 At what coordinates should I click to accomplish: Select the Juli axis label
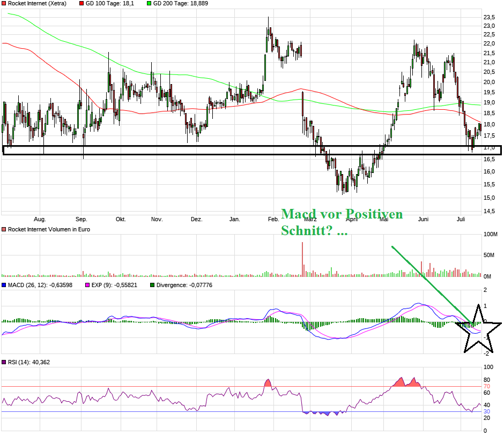(x=462, y=219)
